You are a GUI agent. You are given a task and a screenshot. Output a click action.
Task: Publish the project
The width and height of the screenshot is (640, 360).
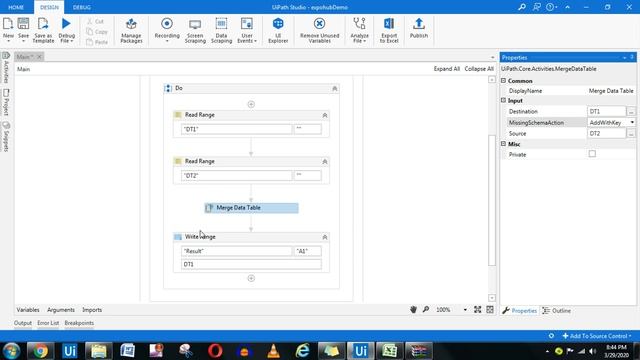coord(419,29)
